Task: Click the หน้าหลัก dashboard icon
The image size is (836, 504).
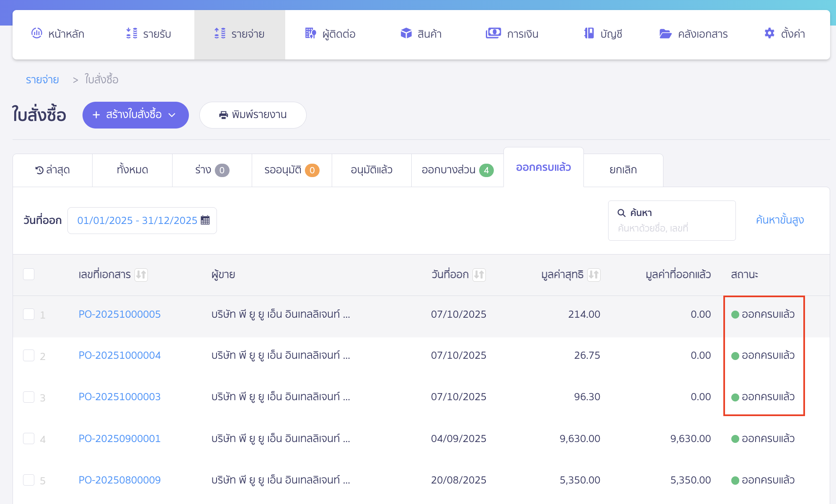Action: [37, 33]
